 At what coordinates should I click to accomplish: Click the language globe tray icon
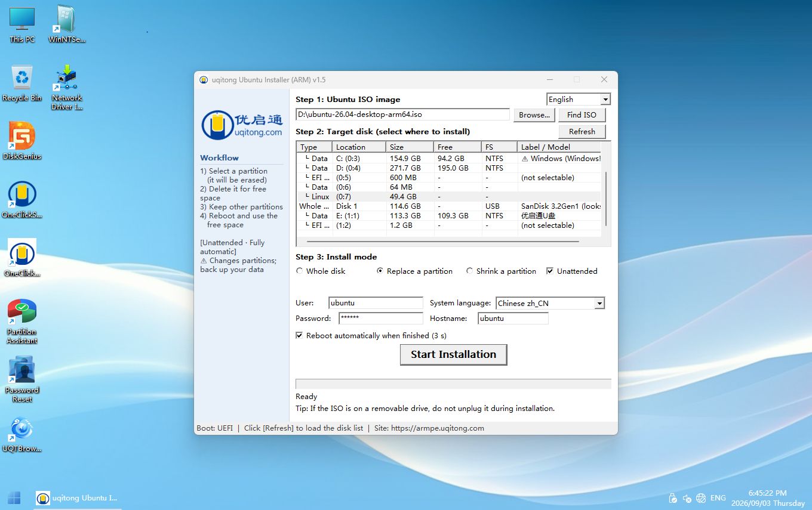(701, 497)
